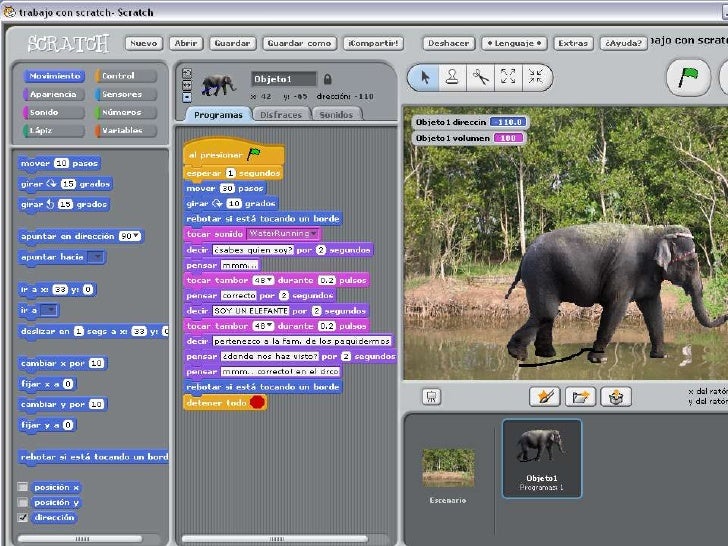Switch to the Programas tab

(218, 115)
